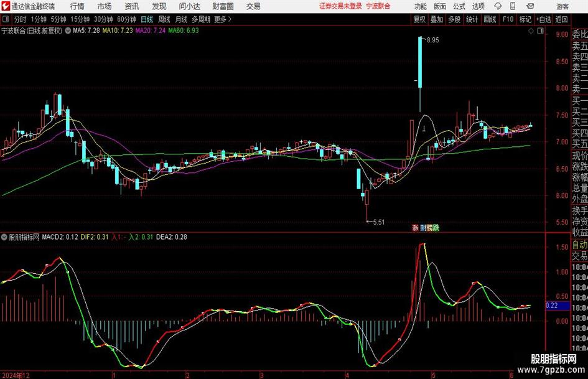Click the DIF2: 0.31 indicator value
Screen dimensions: 588x379
point(95,237)
